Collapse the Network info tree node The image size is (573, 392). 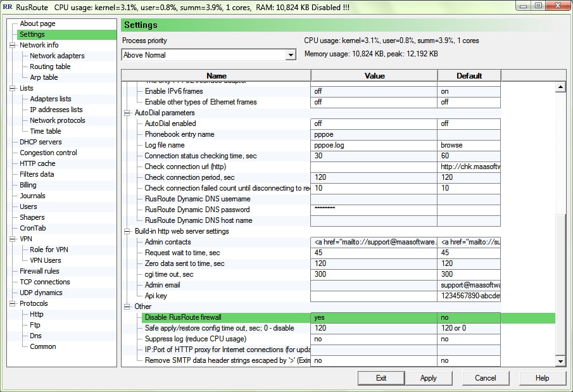[13, 46]
